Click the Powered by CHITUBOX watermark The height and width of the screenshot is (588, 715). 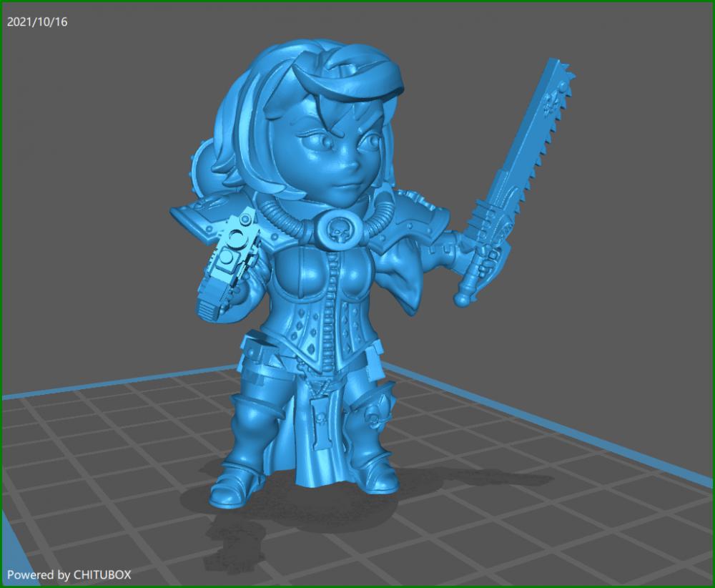click(69, 574)
